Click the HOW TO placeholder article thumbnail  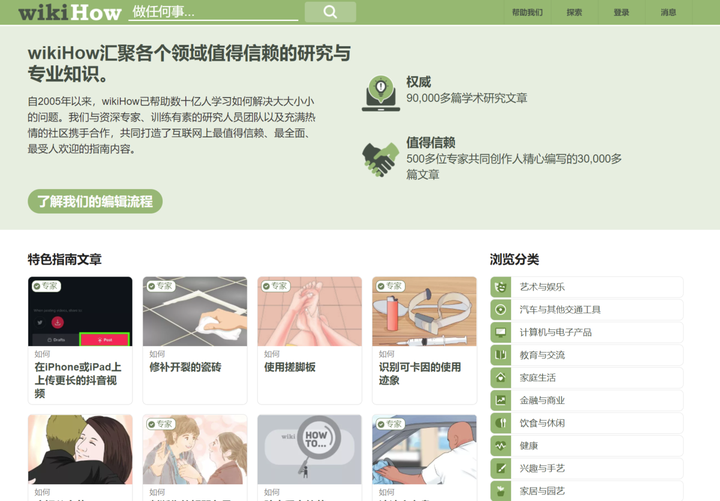(310, 450)
